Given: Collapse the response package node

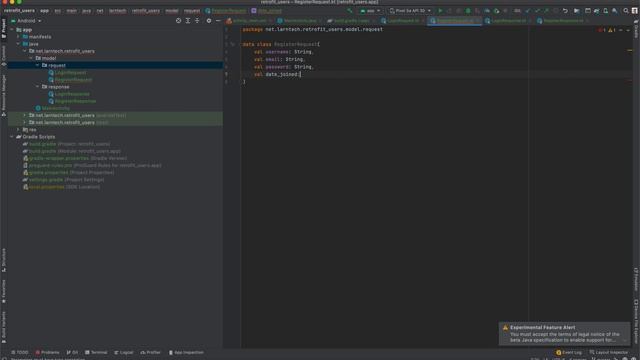Looking at the screenshot, I should (38, 87).
